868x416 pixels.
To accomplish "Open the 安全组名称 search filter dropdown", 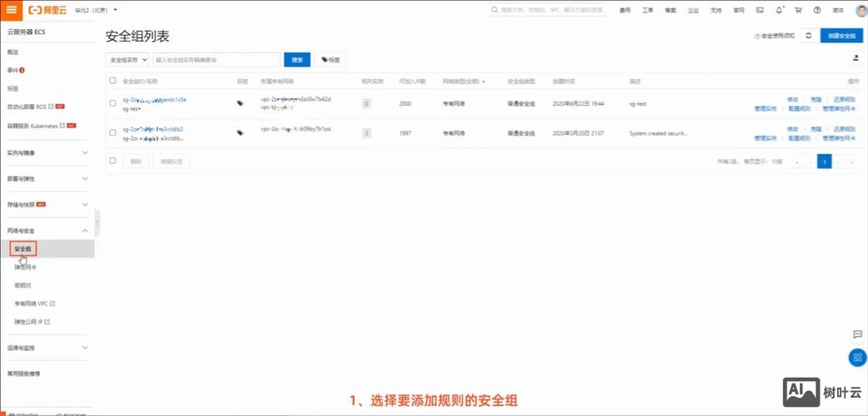I will point(127,59).
